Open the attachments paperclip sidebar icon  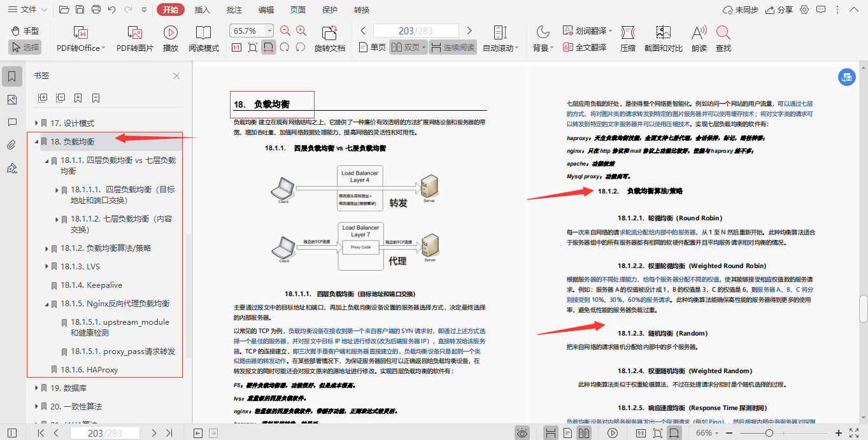11,145
